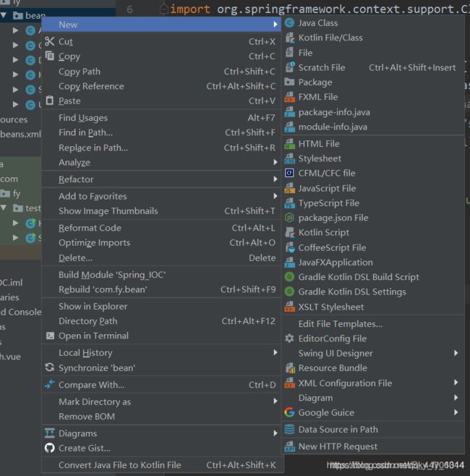Click the Diagrams menu icon

tap(50, 433)
